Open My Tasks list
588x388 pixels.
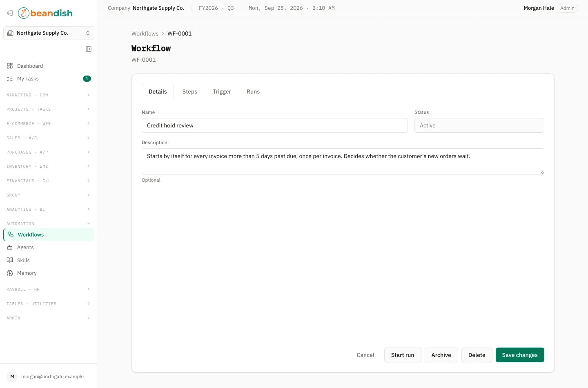coord(49,79)
